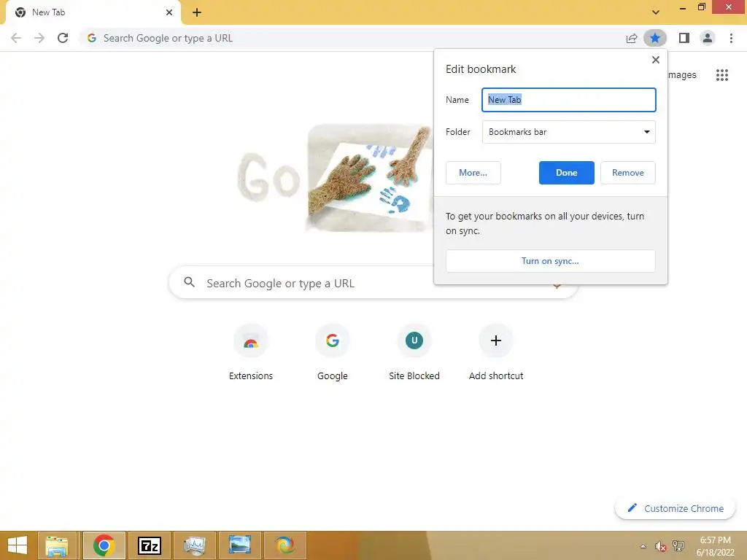
Task: Reload the current page
Action: [63, 38]
